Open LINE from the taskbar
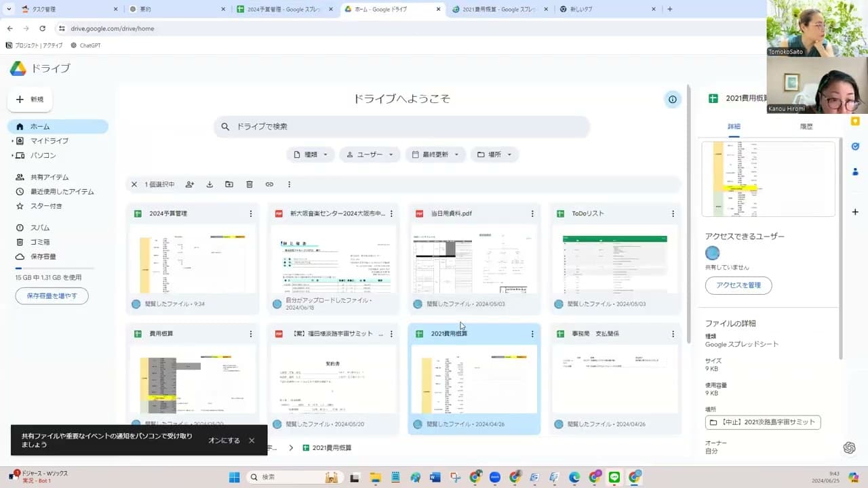The image size is (868, 488). tap(615, 477)
